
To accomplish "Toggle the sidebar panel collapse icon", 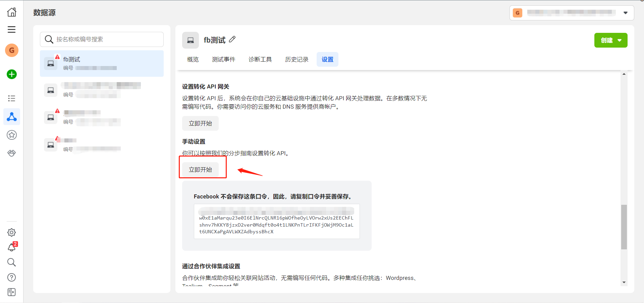I will coord(12,292).
